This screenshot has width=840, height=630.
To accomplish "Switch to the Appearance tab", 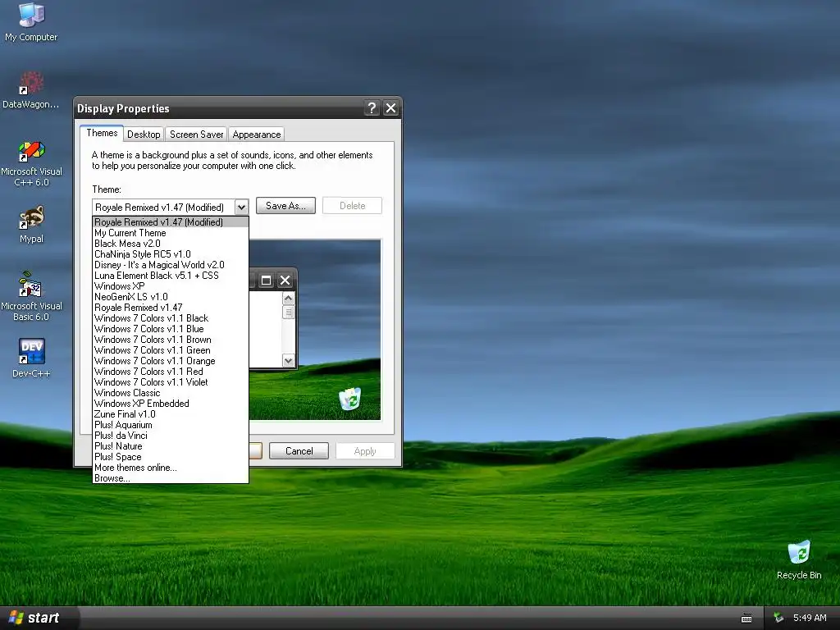I will tap(257, 135).
